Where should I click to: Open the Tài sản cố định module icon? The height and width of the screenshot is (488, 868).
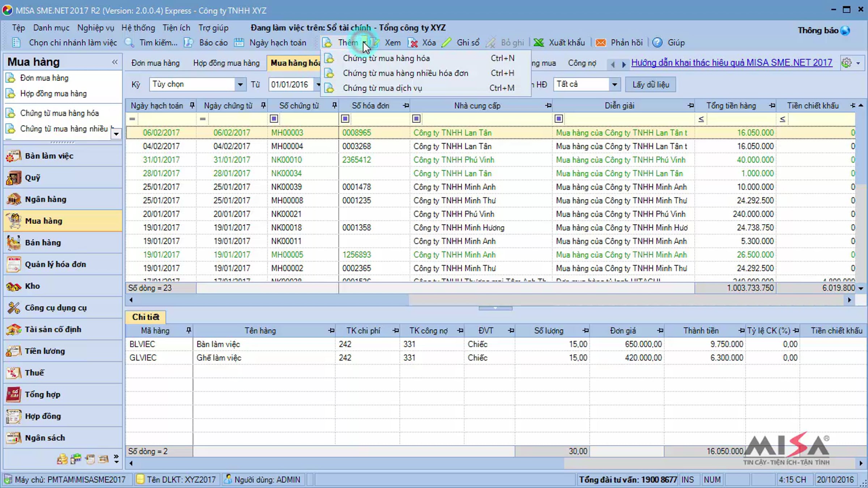(x=13, y=330)
